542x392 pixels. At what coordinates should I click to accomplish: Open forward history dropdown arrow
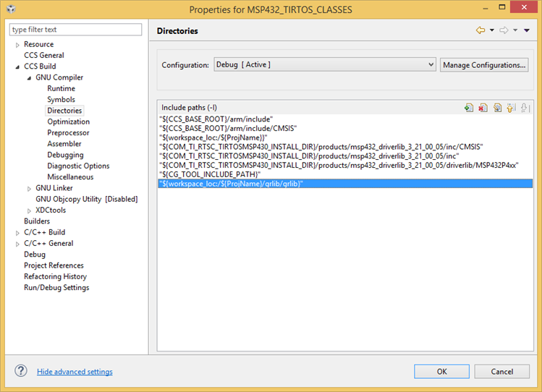pyautogui.click(x=515, y=30)
